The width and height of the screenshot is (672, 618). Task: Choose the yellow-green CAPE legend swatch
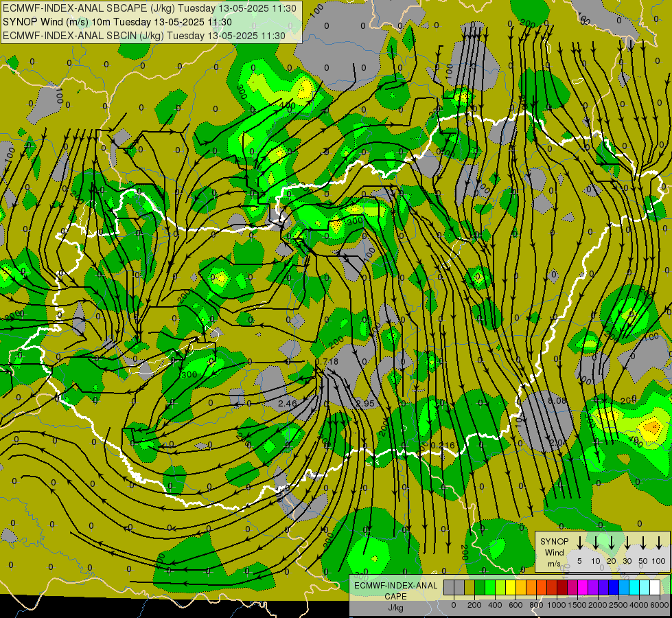coord(500,587)
